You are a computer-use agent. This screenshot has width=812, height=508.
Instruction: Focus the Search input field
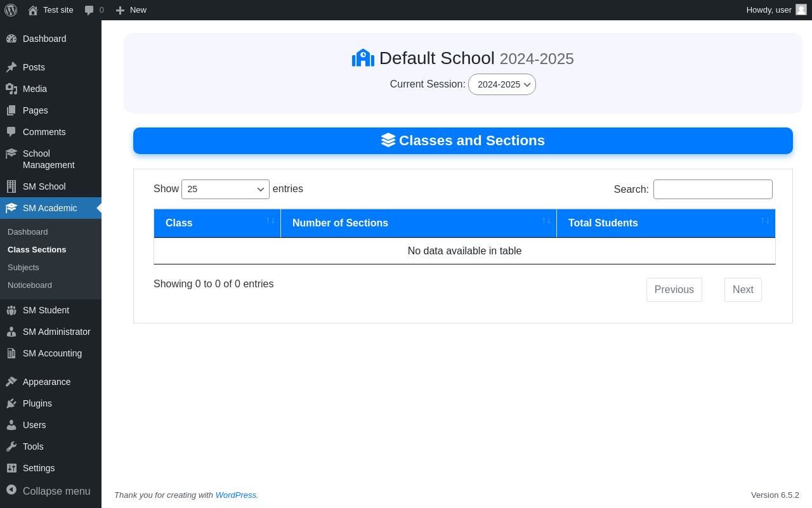(713, 189)
